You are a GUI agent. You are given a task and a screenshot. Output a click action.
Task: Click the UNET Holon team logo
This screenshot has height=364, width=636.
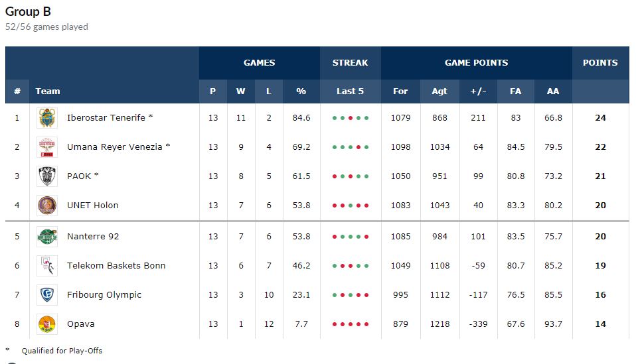pyautogui.click(x=47, y=206)
